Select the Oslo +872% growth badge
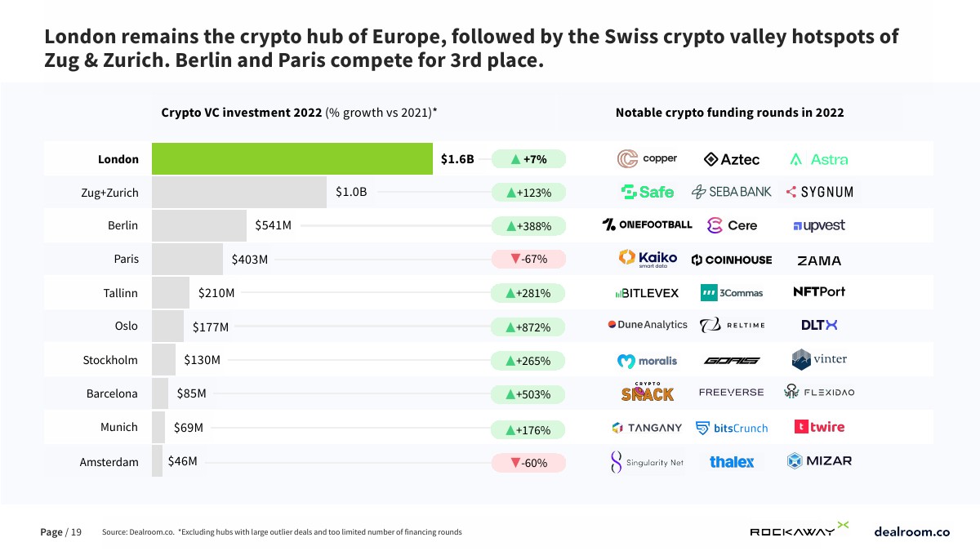 pyautogui.click(x=528, y=327)
